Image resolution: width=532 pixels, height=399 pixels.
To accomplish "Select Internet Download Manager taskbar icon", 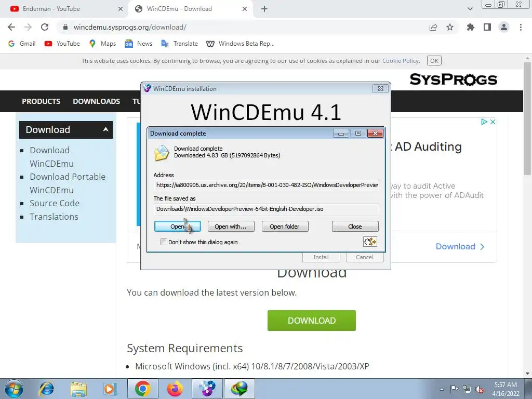I will (239, 389).
